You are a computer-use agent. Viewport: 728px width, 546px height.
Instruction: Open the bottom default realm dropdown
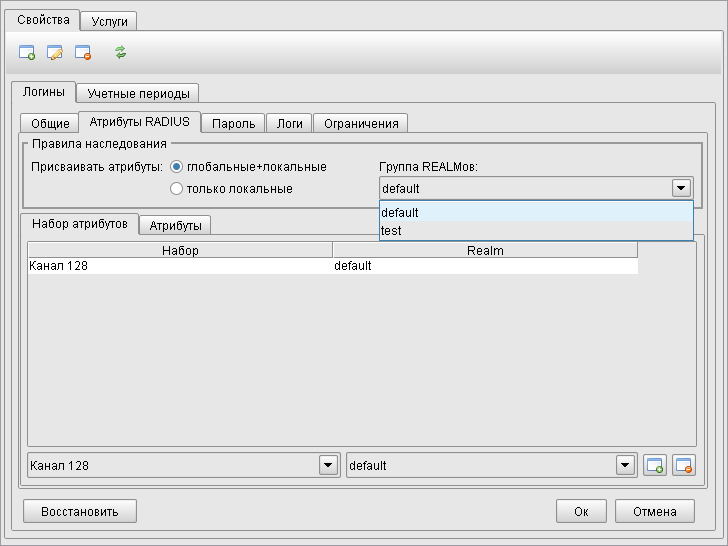[x=626, y=465]
